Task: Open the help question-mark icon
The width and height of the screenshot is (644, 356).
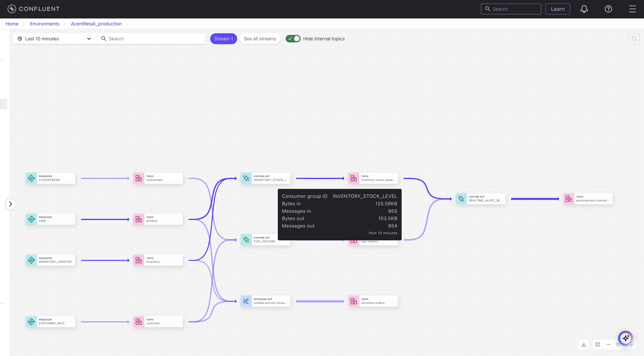Action: (608, 9)
